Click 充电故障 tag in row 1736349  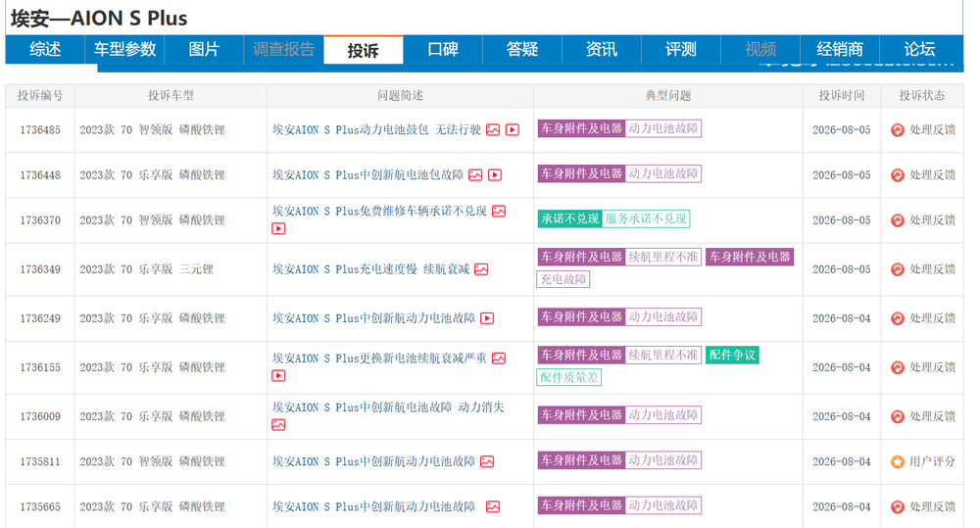pyautogui.click(x=563, y=279)
